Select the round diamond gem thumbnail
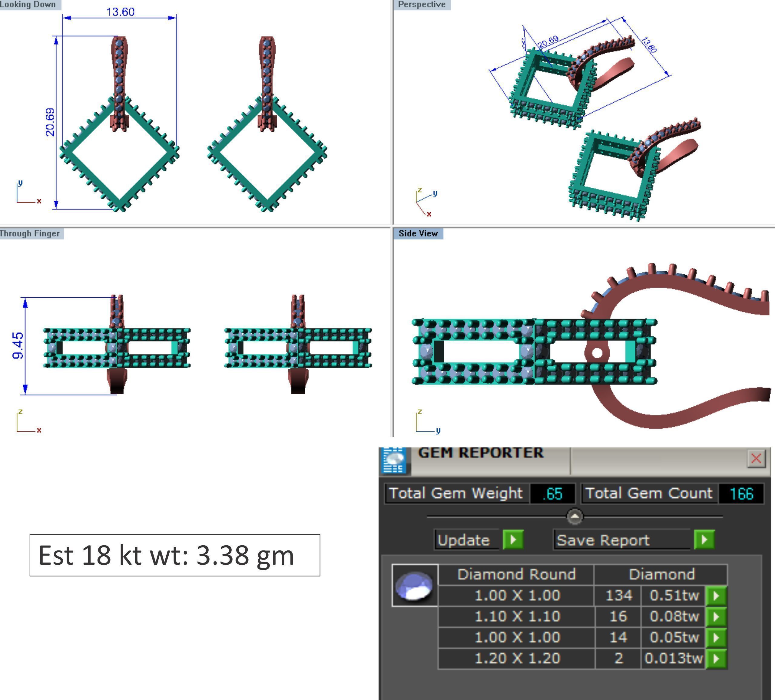Image resolution: width=775 pixels, height=700 pixels. tap(414, 586)
